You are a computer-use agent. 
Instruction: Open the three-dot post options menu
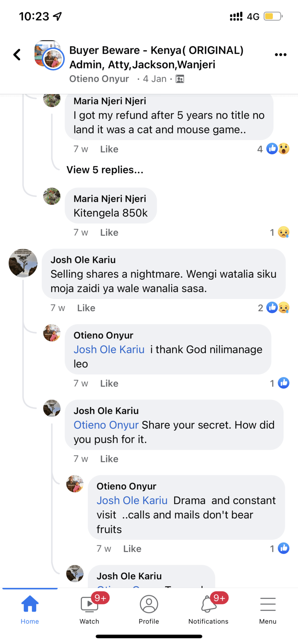click(281, 55)
